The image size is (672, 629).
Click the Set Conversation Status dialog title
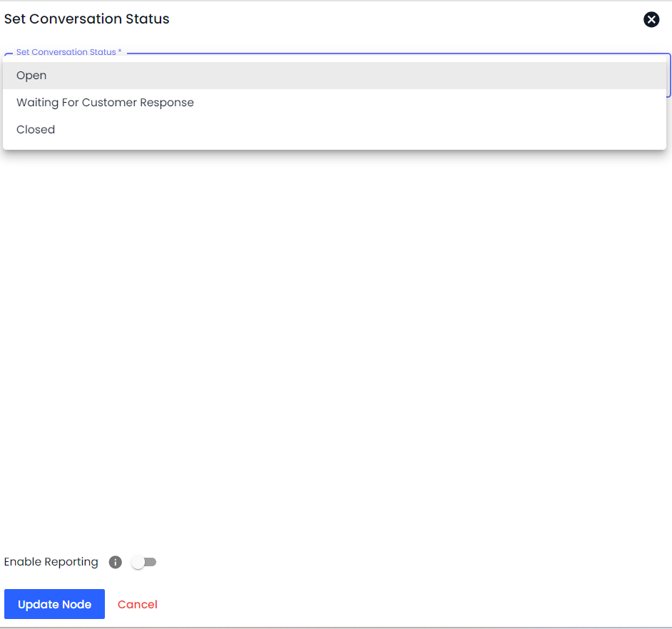click(87, 19)
